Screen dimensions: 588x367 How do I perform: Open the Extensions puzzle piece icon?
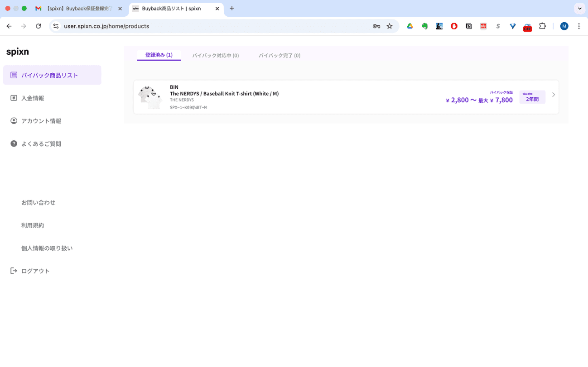pos(543,26)
